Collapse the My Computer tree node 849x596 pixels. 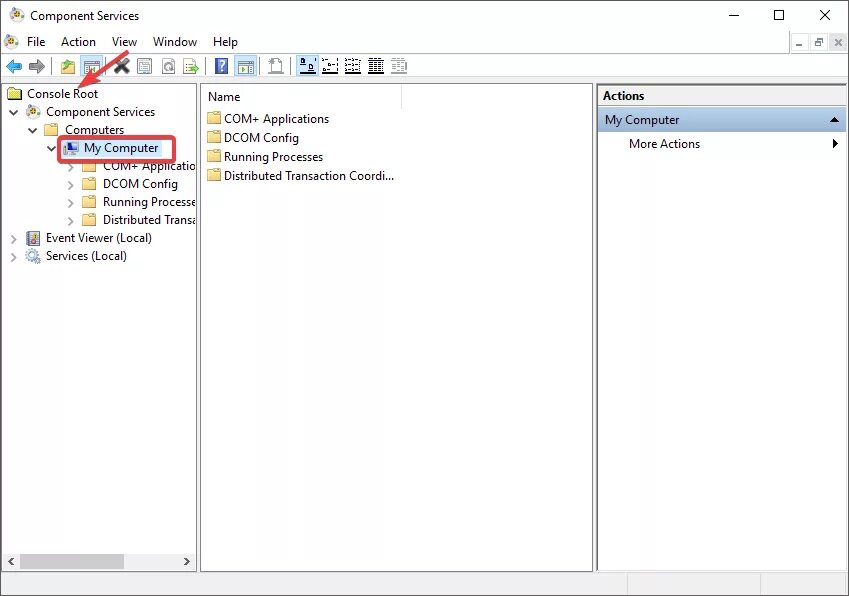coord(51,148)
